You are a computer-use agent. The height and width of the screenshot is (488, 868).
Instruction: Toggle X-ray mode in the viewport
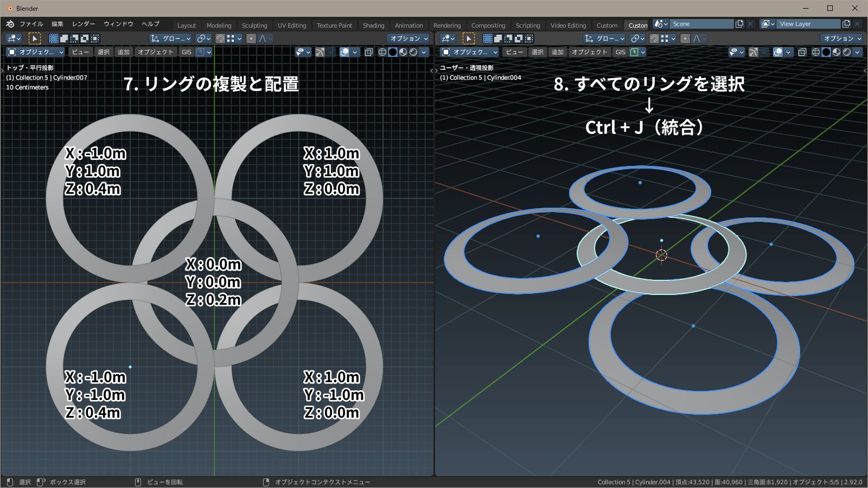(x=369, y=52)
